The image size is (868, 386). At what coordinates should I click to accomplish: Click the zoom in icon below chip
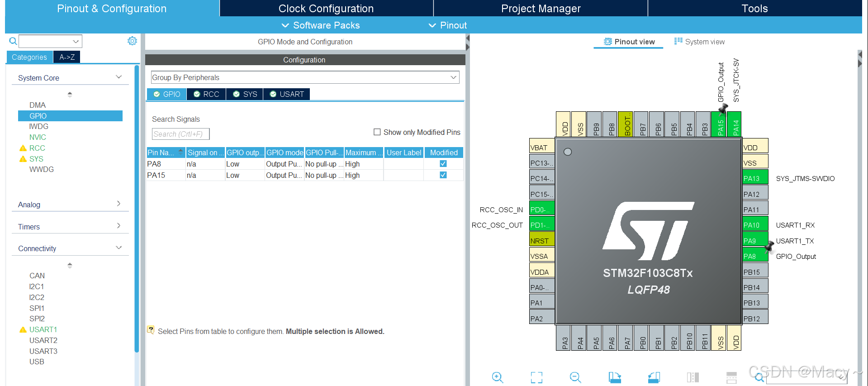pos(498,377)
